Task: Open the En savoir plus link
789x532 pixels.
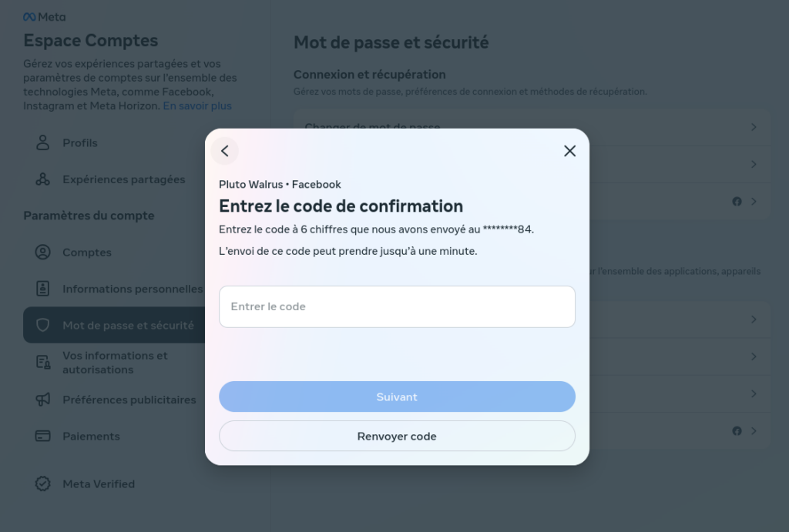Action: [197, 106]
